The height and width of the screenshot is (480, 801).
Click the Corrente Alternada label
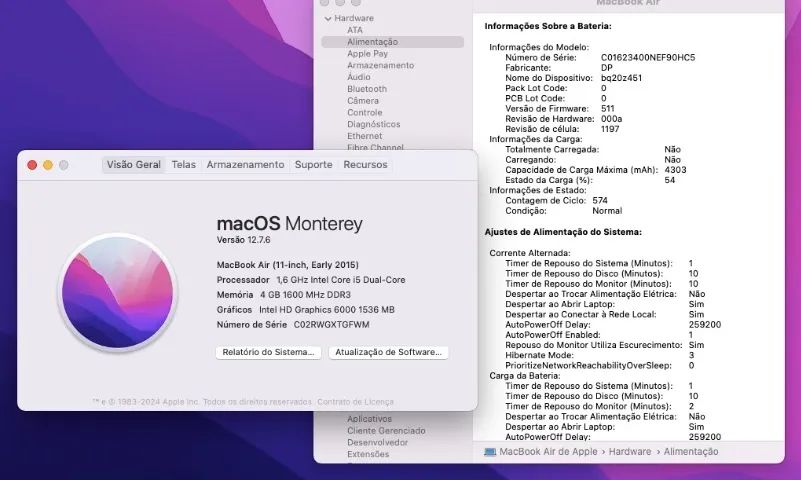pos(530,253)
